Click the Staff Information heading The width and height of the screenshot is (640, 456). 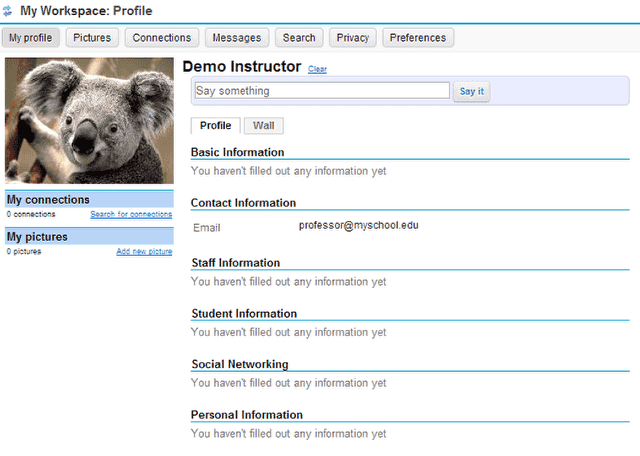236,263
